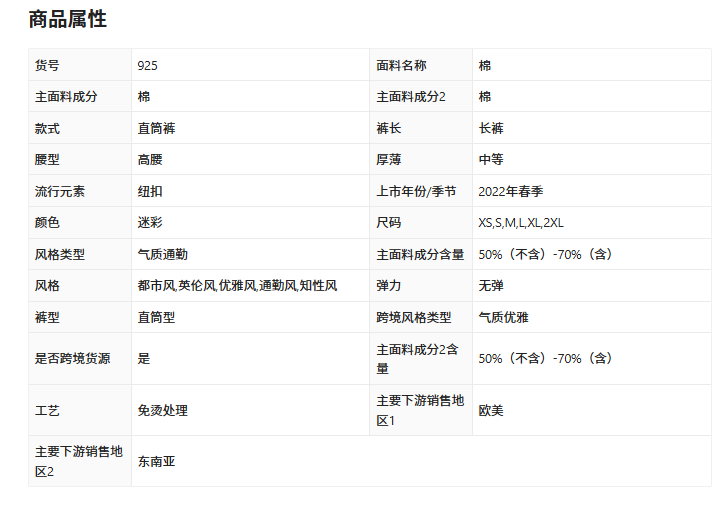This screenshot has height=506, width=715.
Task: Select the 高腰 waist type value
Action: coord(150,160)
